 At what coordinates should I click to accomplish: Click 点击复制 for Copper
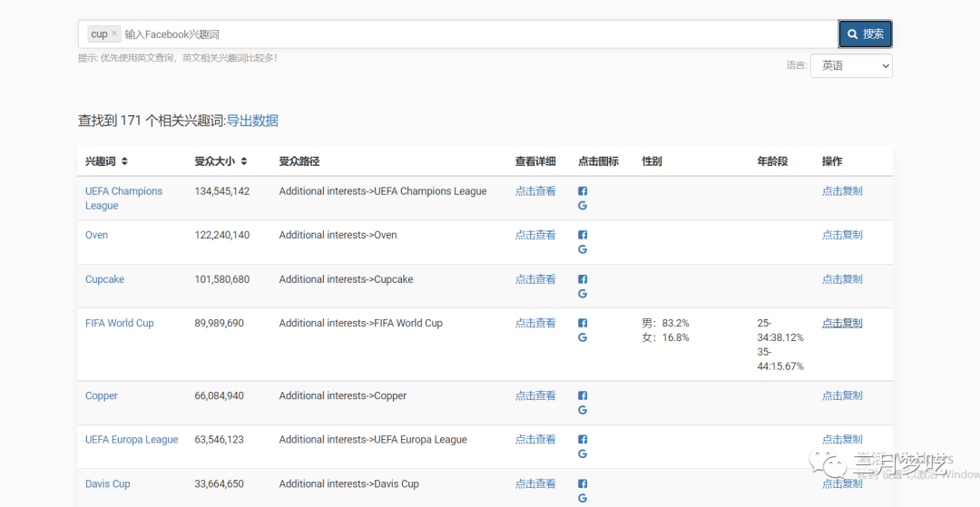click(x=842, y=395)
